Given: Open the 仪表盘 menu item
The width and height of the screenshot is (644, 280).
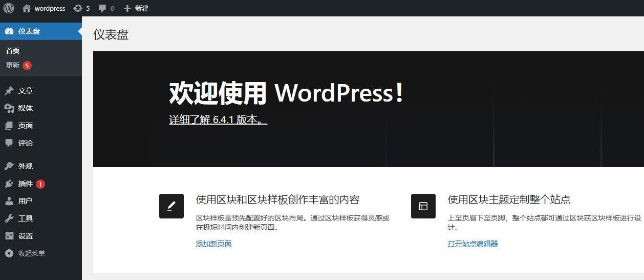Looking at the screenshot, I should 41,31.
